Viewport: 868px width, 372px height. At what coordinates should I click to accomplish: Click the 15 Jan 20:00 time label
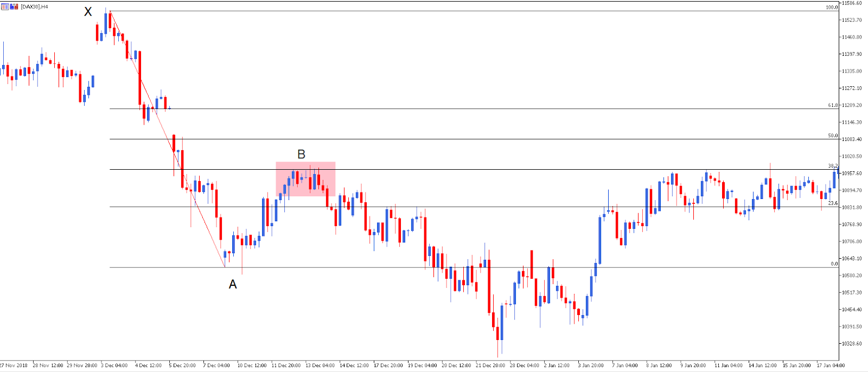pyautogui.click(x=797, y=365)
